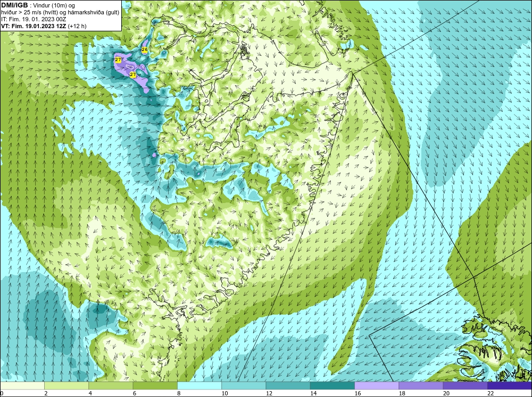The height and width of the screenshot is (397, 532).
Task: Pick the 10–12 m/s cyan legend swatch
Action: point(244,386)
